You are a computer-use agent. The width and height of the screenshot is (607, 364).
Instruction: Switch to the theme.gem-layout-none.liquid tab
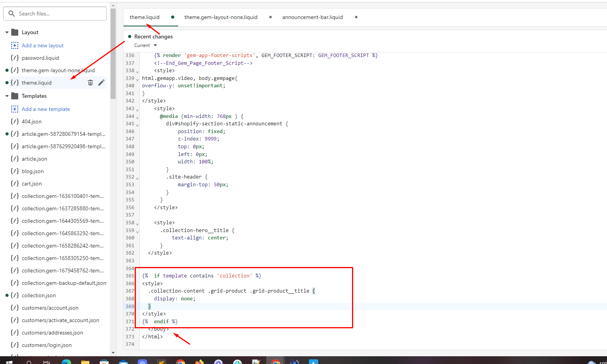221,17
